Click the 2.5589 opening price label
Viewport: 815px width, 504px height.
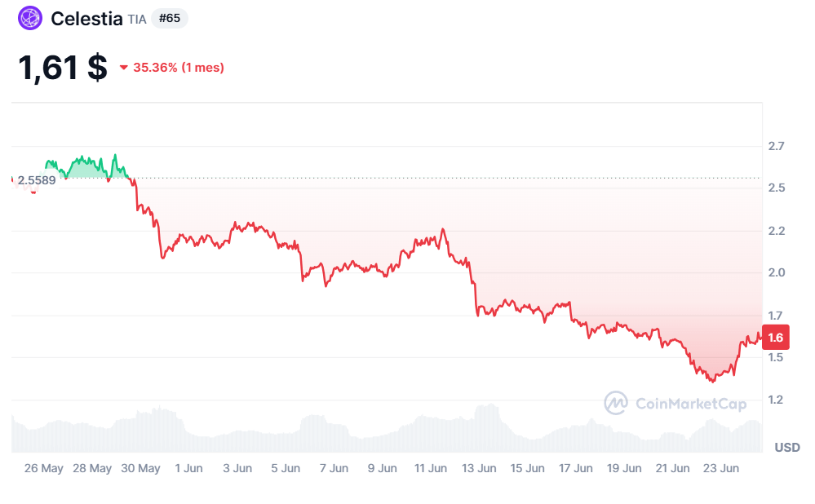pos(37,180)
